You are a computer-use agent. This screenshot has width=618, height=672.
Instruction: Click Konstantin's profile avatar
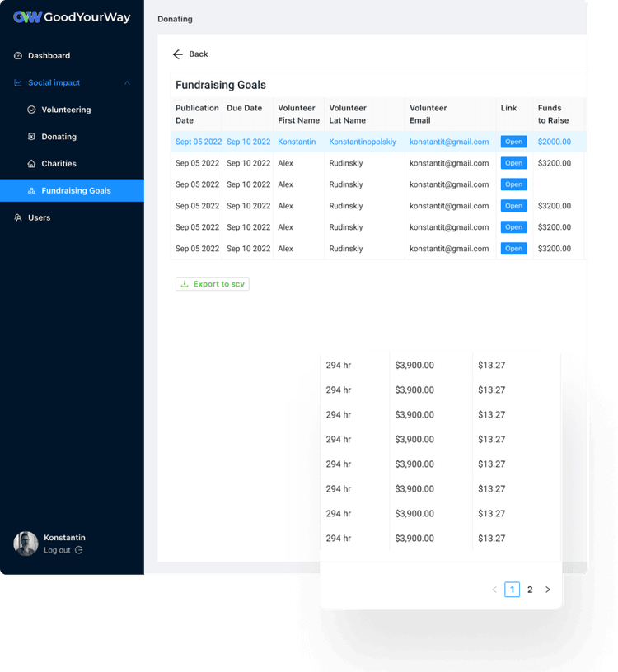[26, 544]
